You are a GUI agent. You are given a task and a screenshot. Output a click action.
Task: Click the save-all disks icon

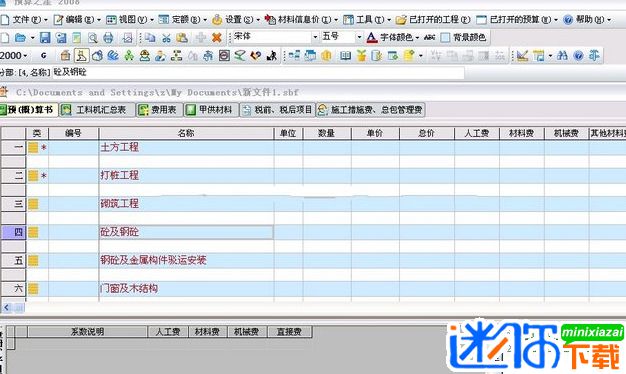pos(61,38)
